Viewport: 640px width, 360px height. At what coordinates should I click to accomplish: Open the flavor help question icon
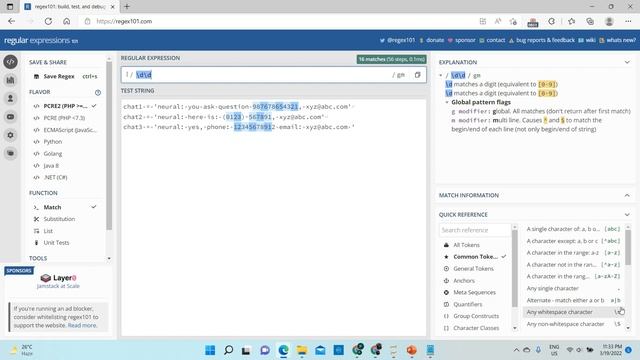(x=98, y=93)
